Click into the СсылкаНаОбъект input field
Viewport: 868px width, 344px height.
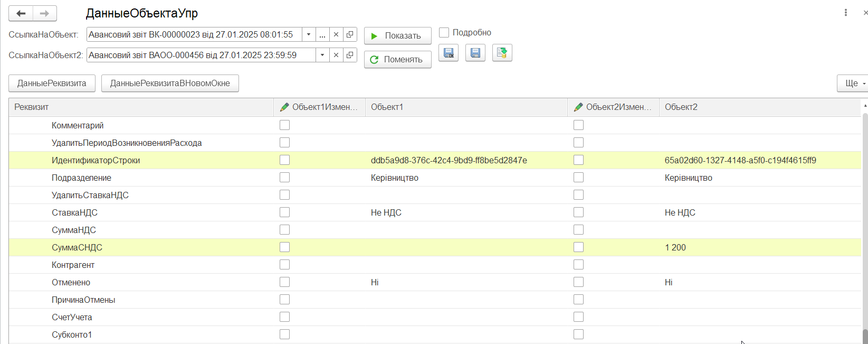pyautogui.click(x=194, y=34)
